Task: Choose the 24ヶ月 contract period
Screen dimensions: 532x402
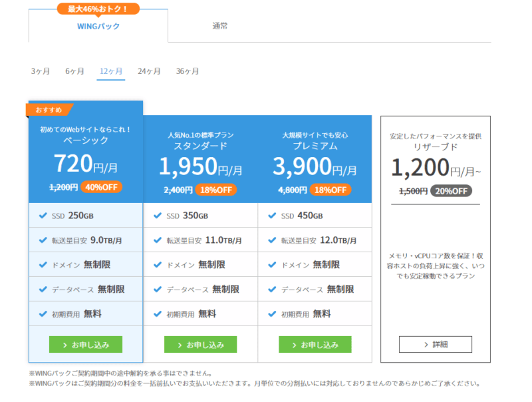Action: point(149,71)
